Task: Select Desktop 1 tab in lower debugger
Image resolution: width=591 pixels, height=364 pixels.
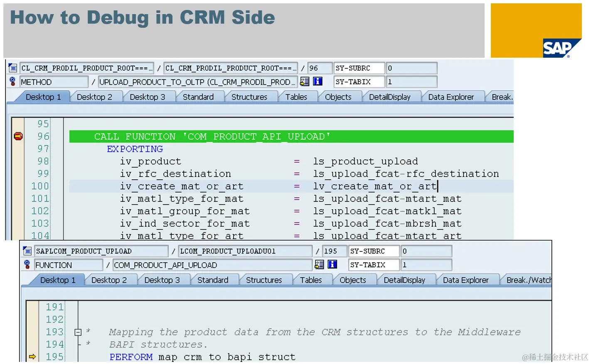Action: coord(58,280)
